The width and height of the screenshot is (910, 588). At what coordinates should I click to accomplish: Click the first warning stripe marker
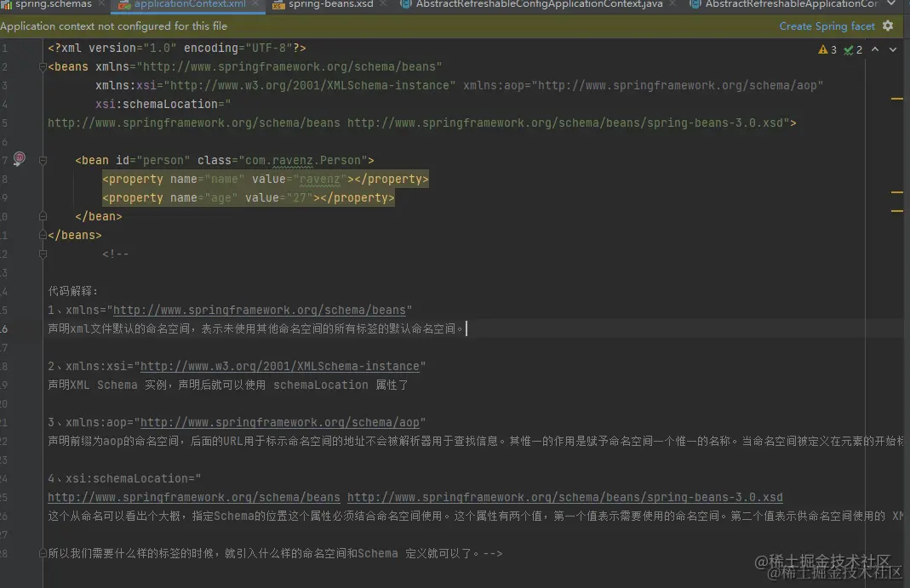[x=896, y=100]
